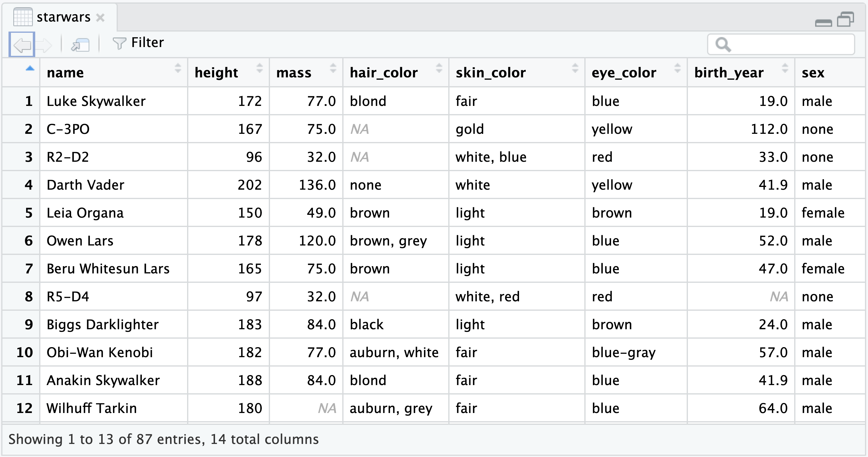Viewport: 868px width, 457px height.
Task: Click the search magnifier icon
Action: [723, 44]
